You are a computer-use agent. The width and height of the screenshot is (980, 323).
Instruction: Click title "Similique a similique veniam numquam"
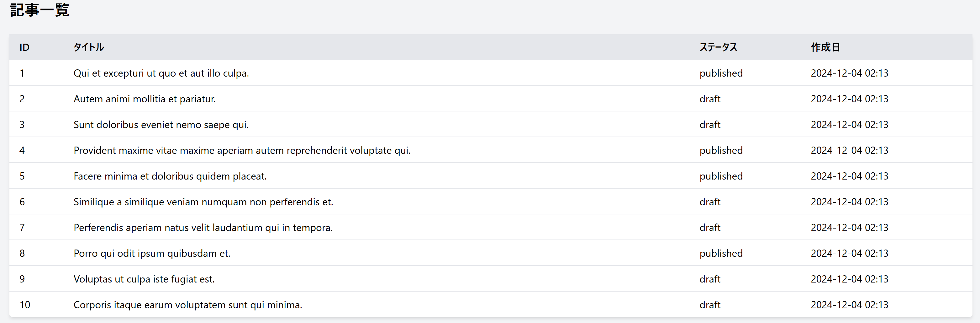203,202
